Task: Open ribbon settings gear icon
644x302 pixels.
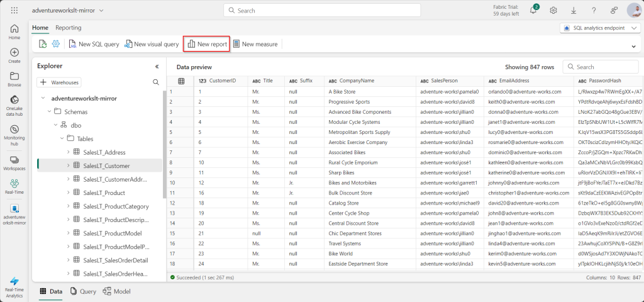Action: (x=56, y=44)
